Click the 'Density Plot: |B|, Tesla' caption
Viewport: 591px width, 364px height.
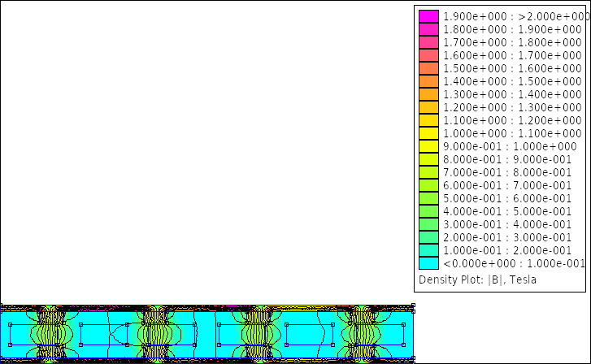pyautogui.click(x=477, y=280)
